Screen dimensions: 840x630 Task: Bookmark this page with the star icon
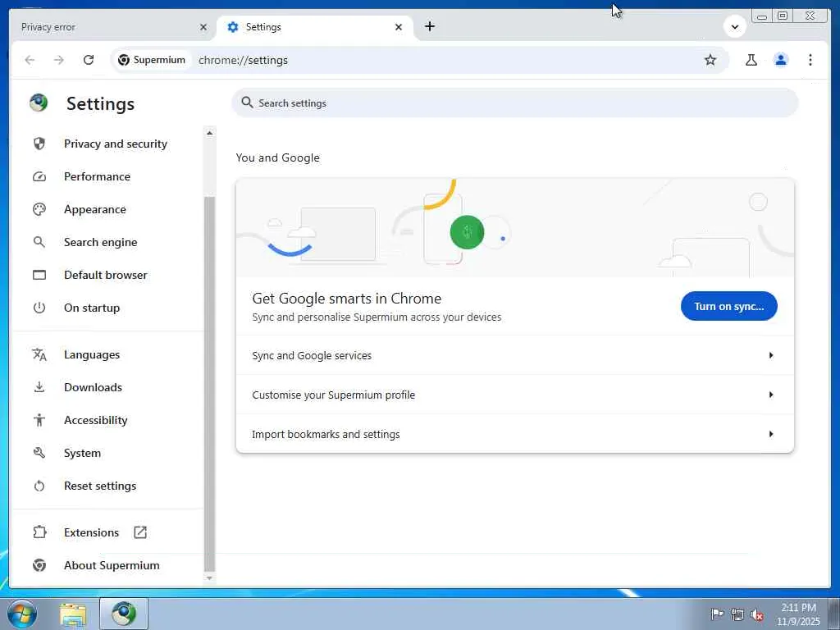pyautogui.click(x=710, y=60)
